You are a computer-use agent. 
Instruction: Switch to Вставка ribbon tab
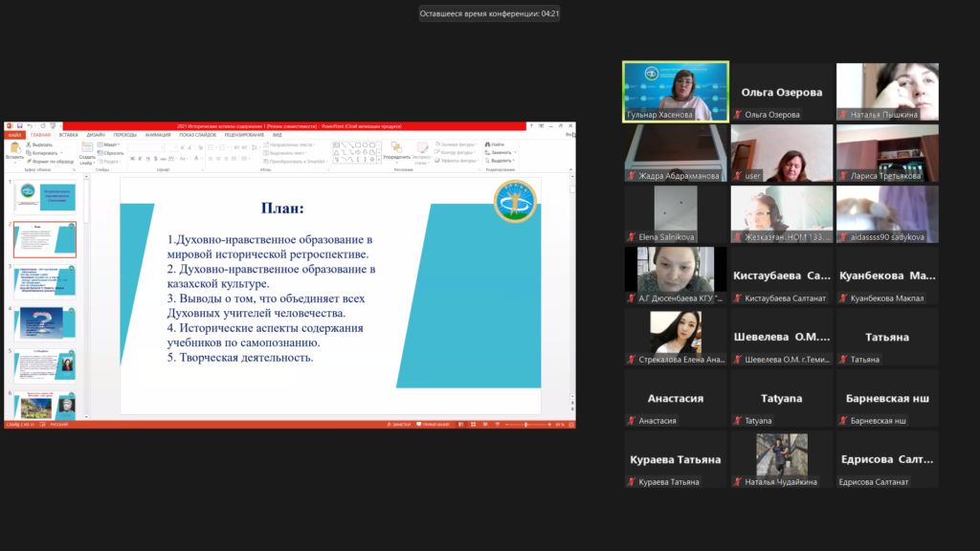[69, 135]
